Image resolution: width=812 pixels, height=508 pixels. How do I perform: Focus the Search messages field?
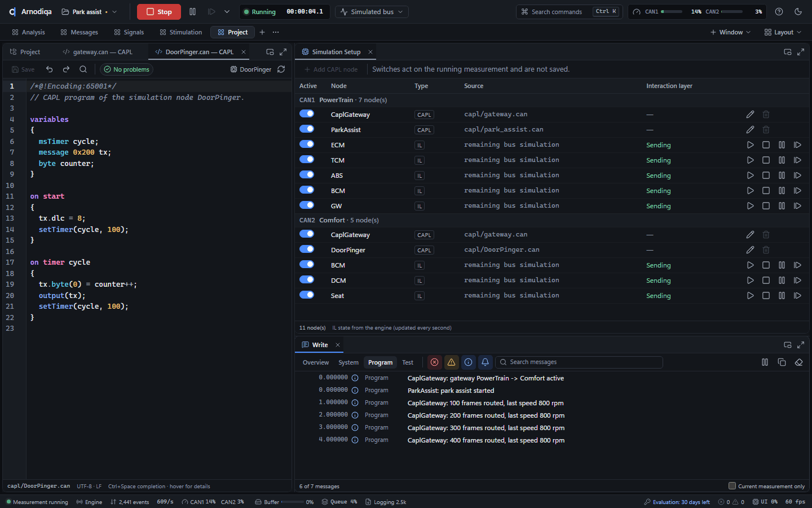[579, 362]
